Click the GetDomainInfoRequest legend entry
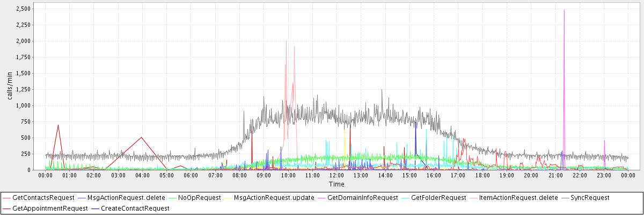 click(x=362, y=198)
